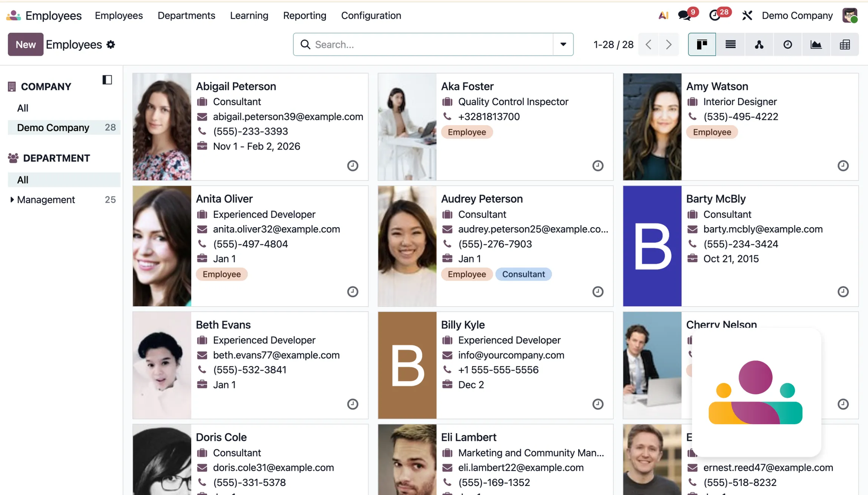Click ernest.reed47@example.com email
Viewport: 868px width, 495px height.
coord(768,467)
